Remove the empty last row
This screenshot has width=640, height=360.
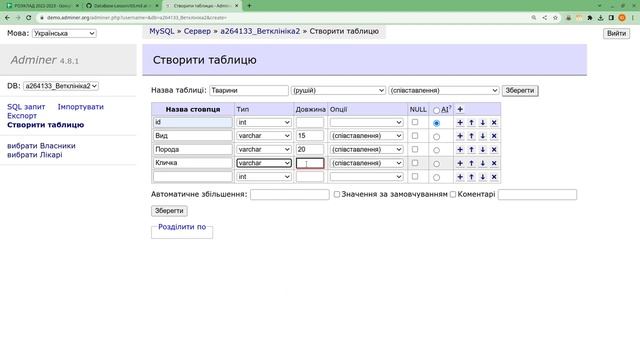tap(494, 177)
